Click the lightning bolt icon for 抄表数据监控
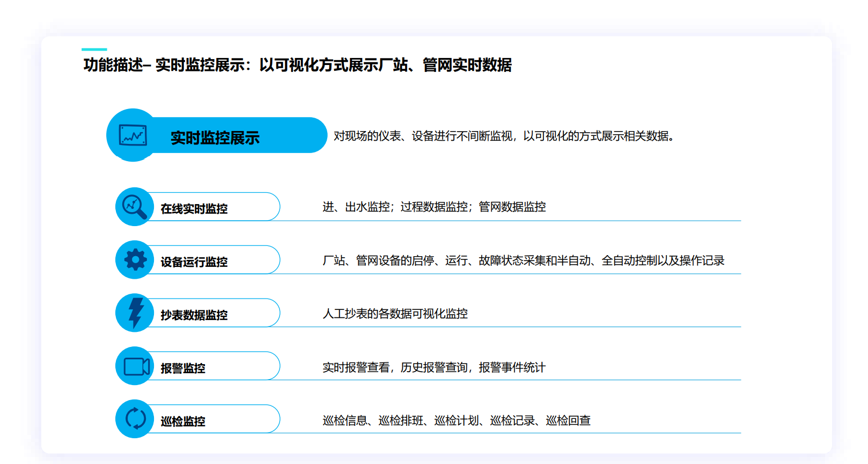Screen dimensions: 868x464 (x=135, y=313)
